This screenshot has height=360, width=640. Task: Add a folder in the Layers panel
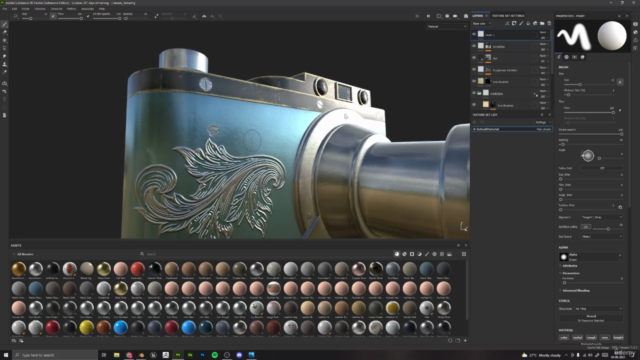(x=542, y=24)
